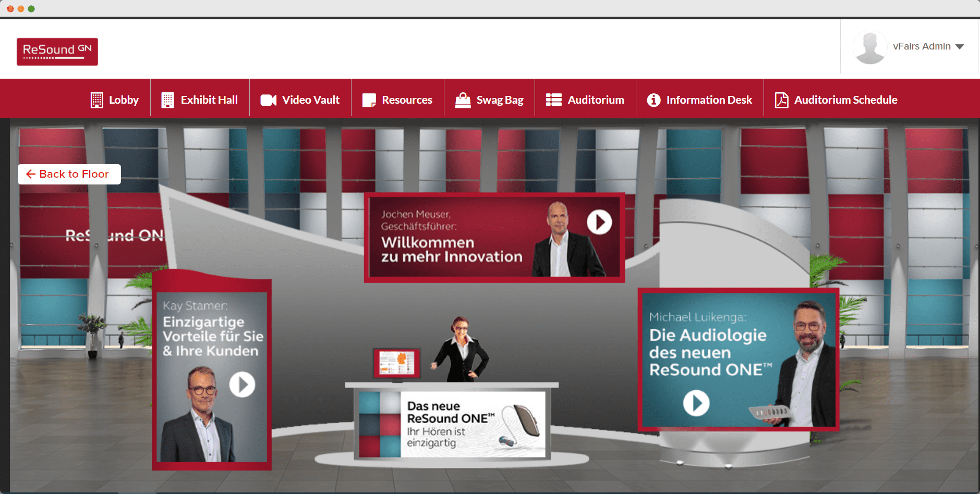
Task: Click the Information Desk info icon
Action: 654,100
